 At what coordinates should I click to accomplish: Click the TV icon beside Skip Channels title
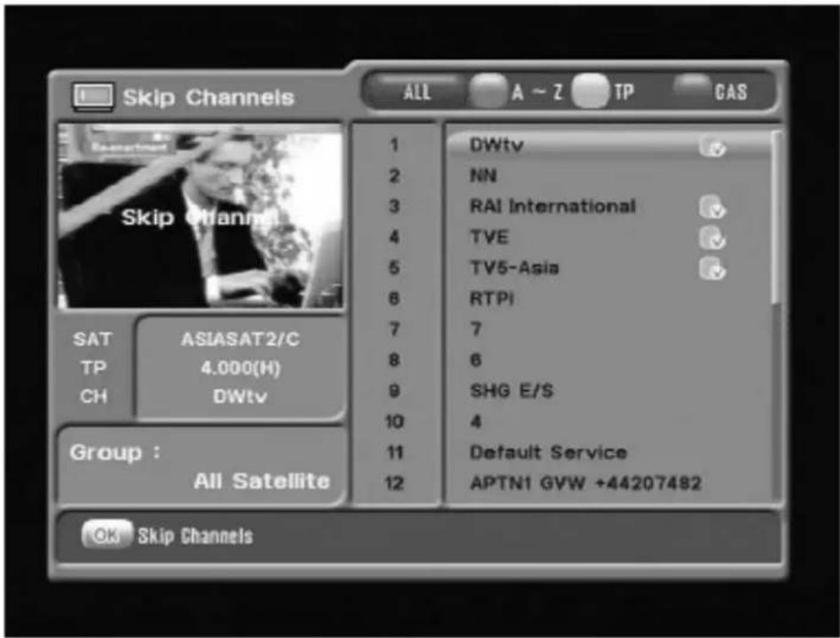pos(92,97)
